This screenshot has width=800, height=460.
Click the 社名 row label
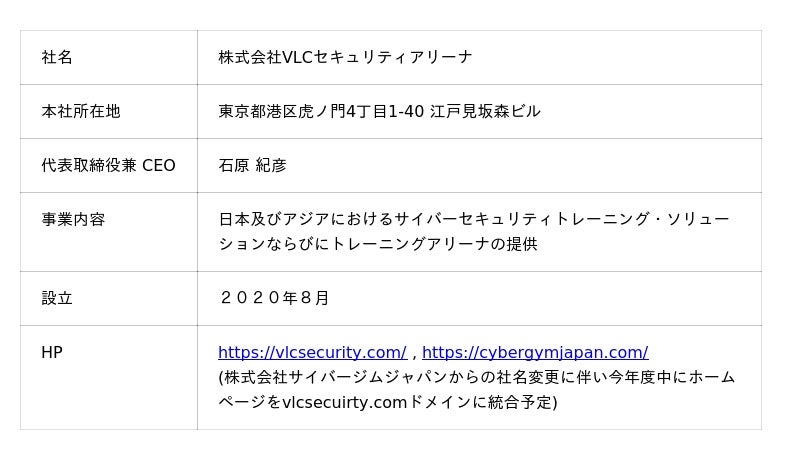pos(57,57)
